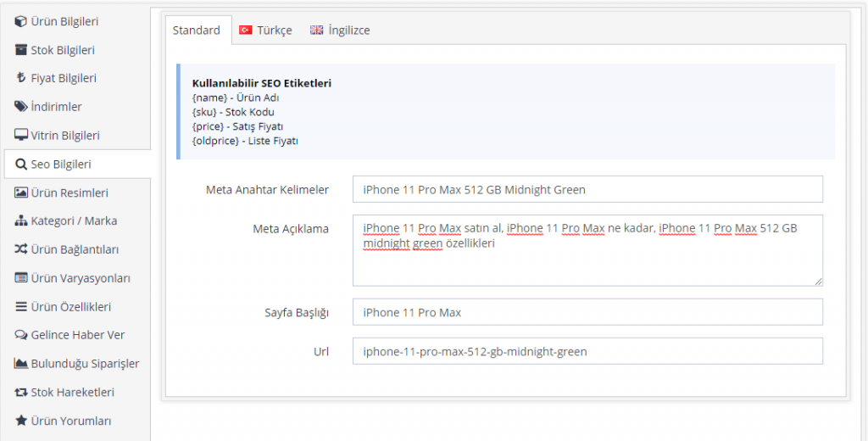Grab the Meta Açıklama textarea resize handle
The height and width of the screenshot is (441, 868).
818,282
